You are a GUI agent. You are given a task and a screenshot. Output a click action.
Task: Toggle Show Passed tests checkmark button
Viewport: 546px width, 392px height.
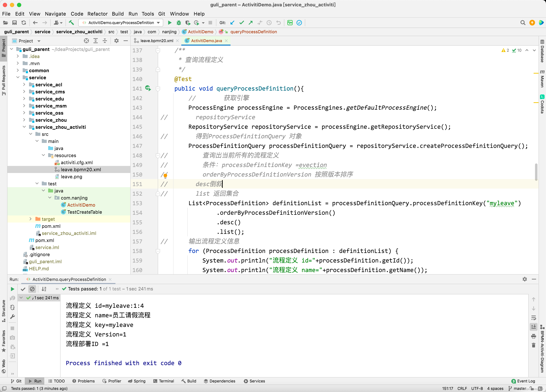tap(23, 289)
